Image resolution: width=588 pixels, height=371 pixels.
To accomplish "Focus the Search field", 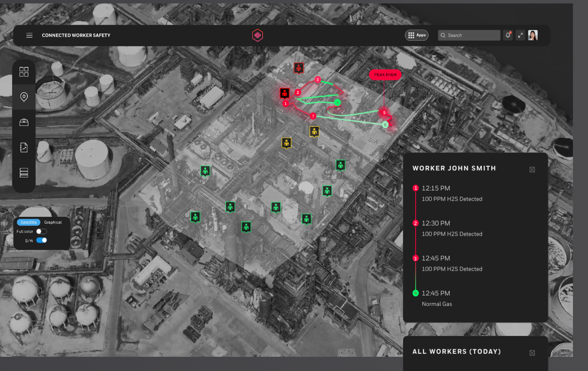I will coord(469,35).
